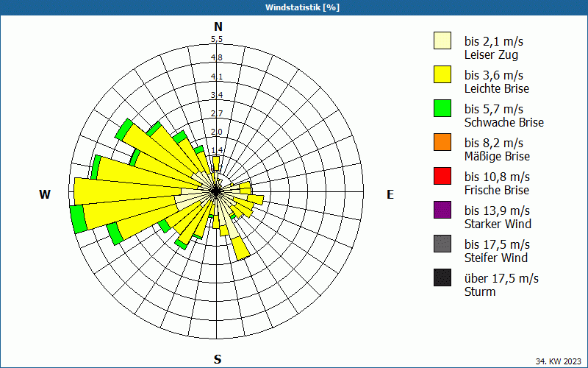Click the 'Starker Wind' legend label

[498, 224]
